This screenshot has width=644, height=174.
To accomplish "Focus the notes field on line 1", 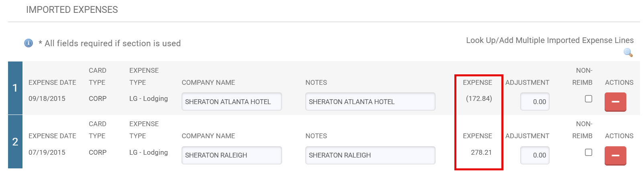I will click(x=370, y=102).
